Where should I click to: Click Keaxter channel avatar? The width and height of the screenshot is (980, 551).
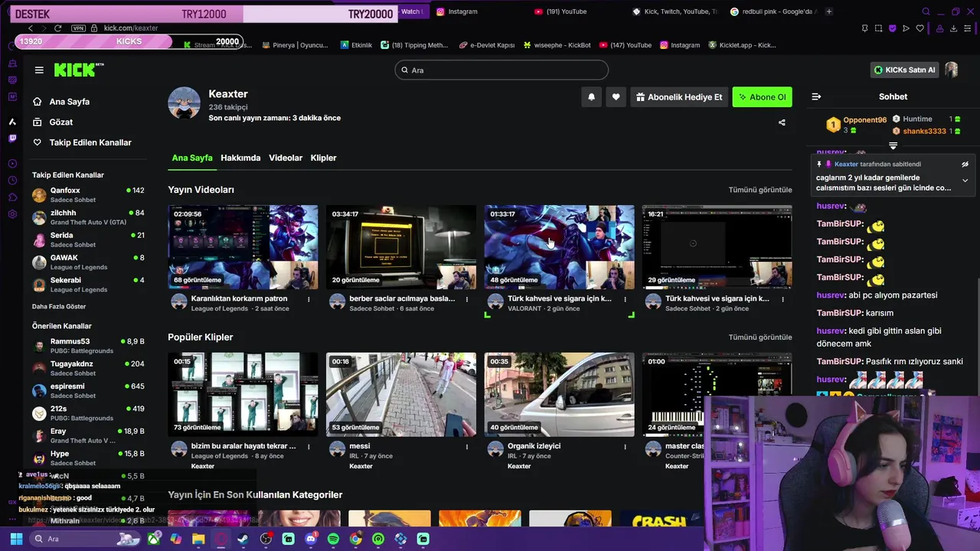184,103
